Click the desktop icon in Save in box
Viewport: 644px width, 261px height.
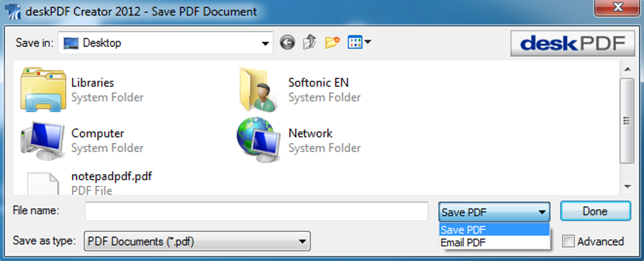tap(71, 43)
